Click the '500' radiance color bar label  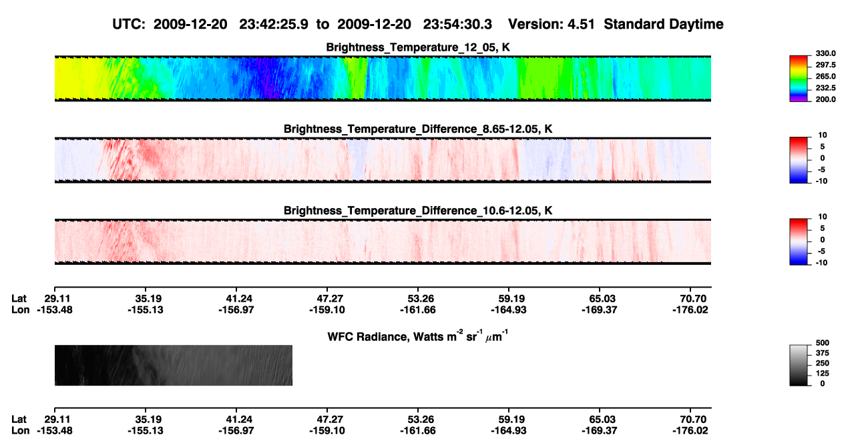click(x=823, y=342)
